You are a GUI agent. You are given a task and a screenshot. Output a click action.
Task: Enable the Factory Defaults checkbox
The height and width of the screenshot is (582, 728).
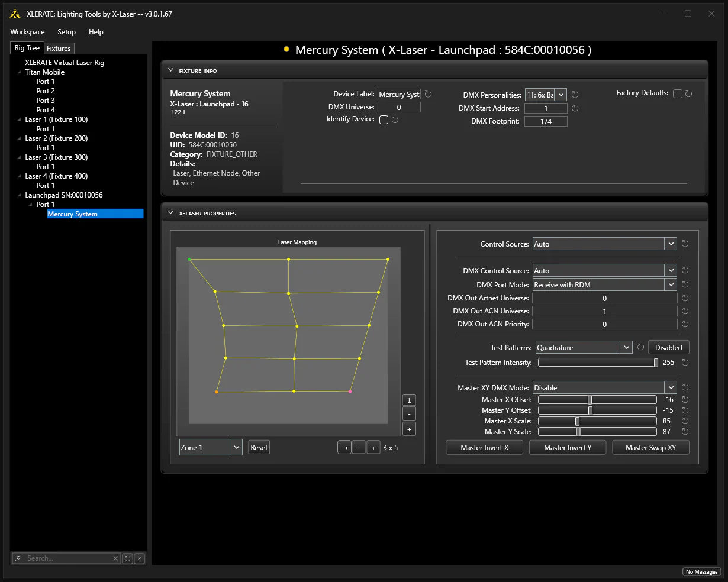click(x=678, y=93)
